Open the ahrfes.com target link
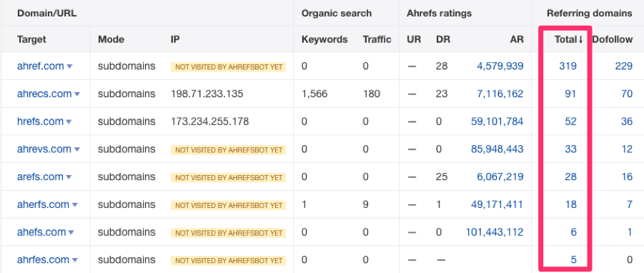 point(43,260)
